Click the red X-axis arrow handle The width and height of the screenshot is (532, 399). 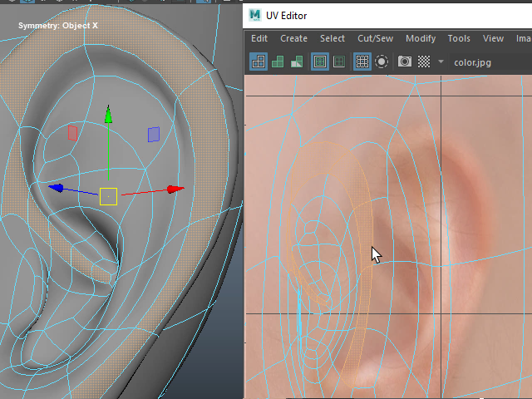point(175,190)
